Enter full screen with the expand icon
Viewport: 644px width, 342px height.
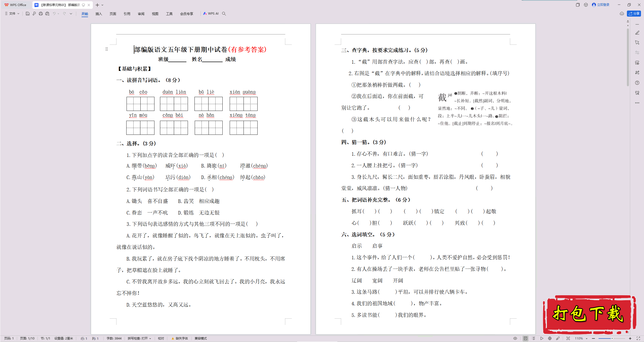click(638, 338)
